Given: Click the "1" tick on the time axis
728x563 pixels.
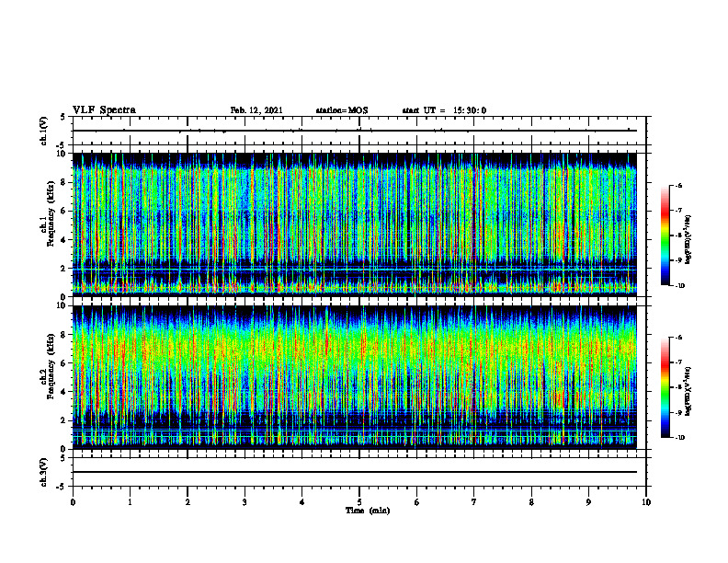Looking at the screenshot, I should tap(130, 502).
